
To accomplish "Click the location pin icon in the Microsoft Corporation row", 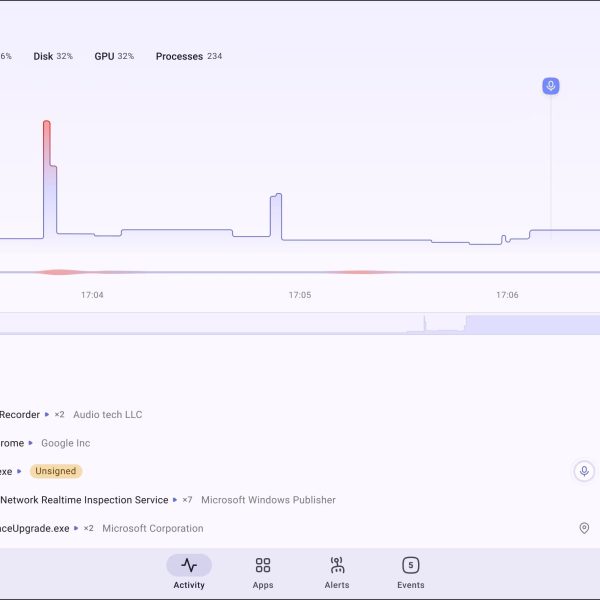I will [584, 528].
